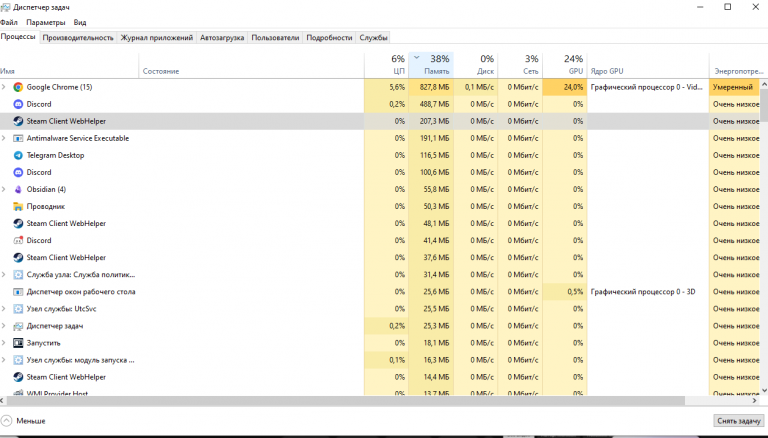Click the Служба узла: Служба политик gear icon
Viewport: 768px width, 438px height.
(x=18, y=275)
